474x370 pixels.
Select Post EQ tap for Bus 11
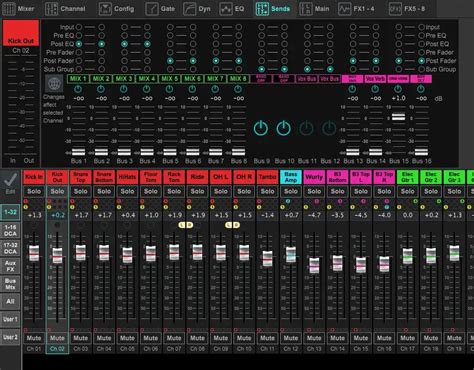tap(307, 44)
